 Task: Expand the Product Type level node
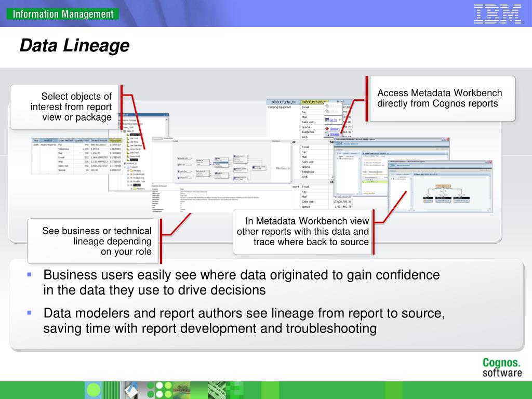(x=128, y=181)
